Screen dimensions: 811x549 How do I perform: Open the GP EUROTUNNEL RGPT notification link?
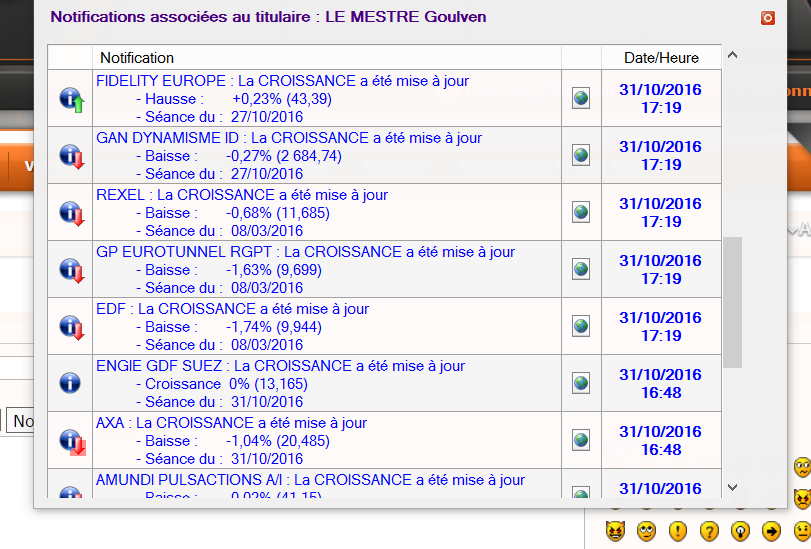pos(305,252)
